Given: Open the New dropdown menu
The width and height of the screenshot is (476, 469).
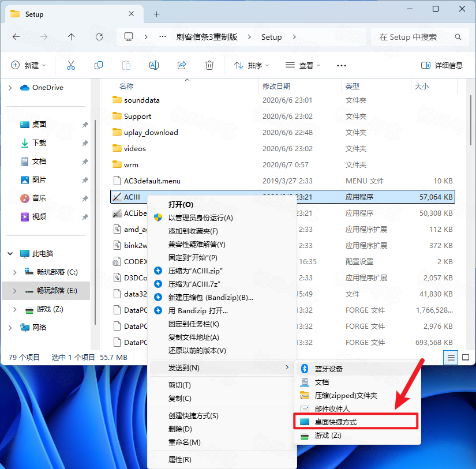Looking at the screenshot, I should coord(28,66).
